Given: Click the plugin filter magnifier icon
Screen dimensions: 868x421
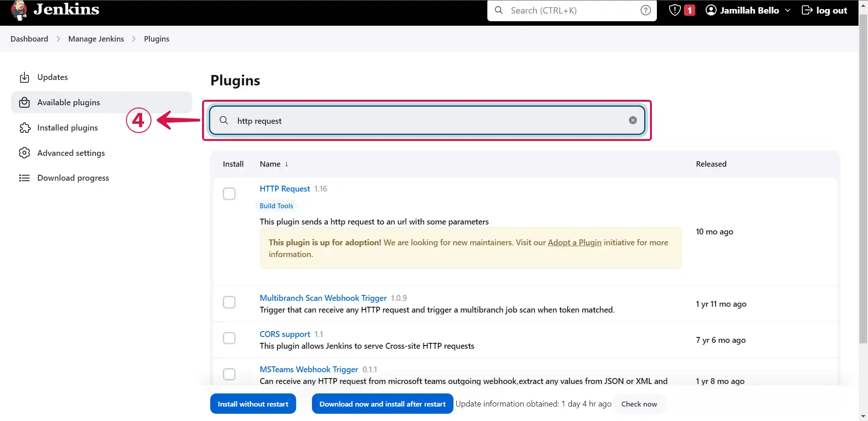Looking at the screenshot, I should (x=224, y=120).
